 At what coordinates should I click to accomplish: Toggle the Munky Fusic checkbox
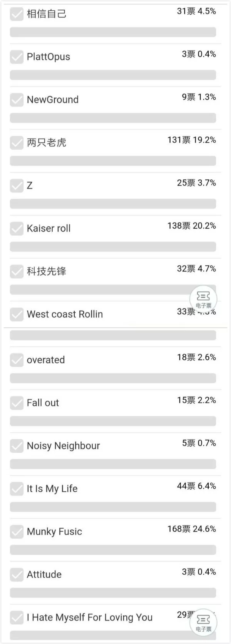coord(17,531)
